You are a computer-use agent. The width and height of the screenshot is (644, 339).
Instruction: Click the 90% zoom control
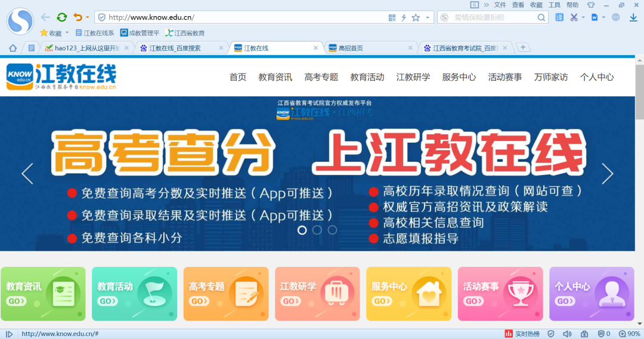[x=630, y=334]
